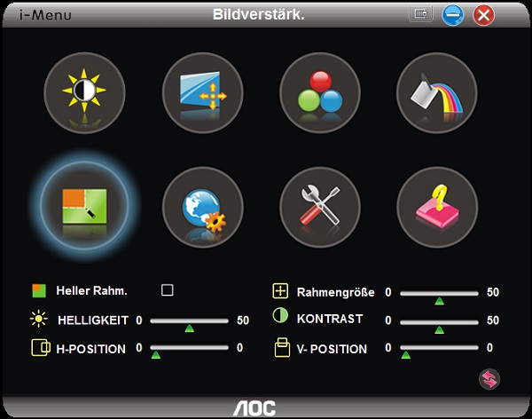This screenshot has height=419, width=532.
Task: Click the orange-green Heller Rahm. icon
Action: [39, 291]
